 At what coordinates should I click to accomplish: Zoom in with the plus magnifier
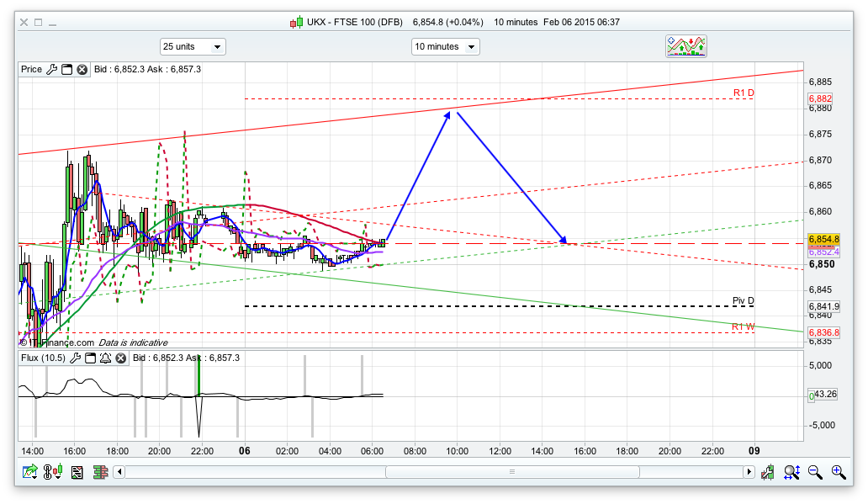click(x=838, y=473)
